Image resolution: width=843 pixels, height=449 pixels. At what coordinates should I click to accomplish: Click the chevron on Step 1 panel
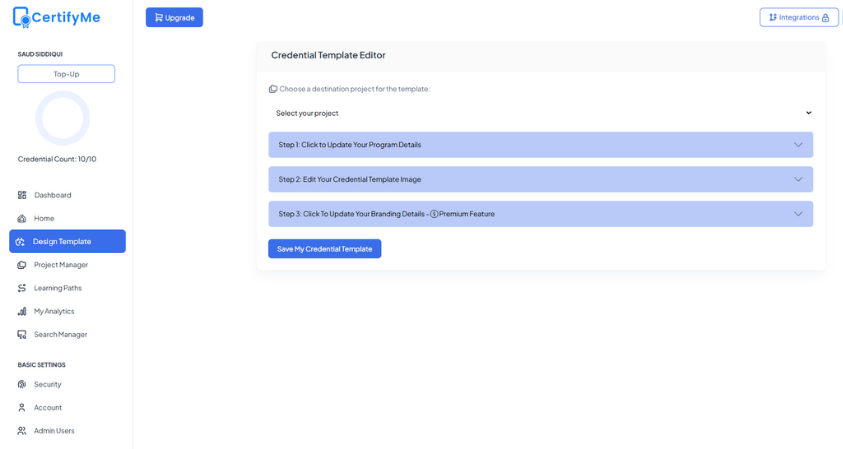(798, 145)
